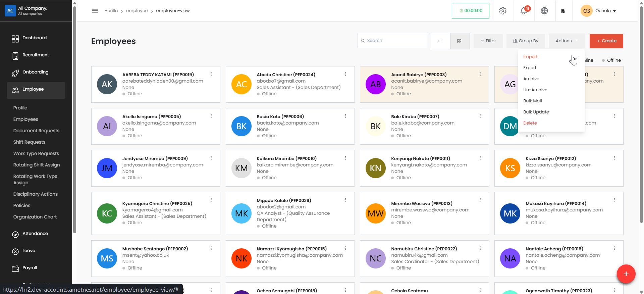Screen dimensions: 644x294
Task: Click the NK avatar of Namazzi Kyomugisha
Action: pos(241,258)
